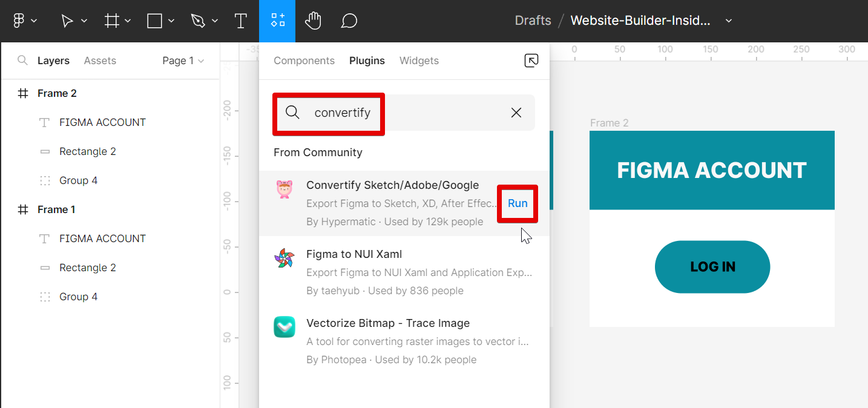Select the Text tool
The height and width of the screenshot is (408, 868).
[x=240, y=21]
